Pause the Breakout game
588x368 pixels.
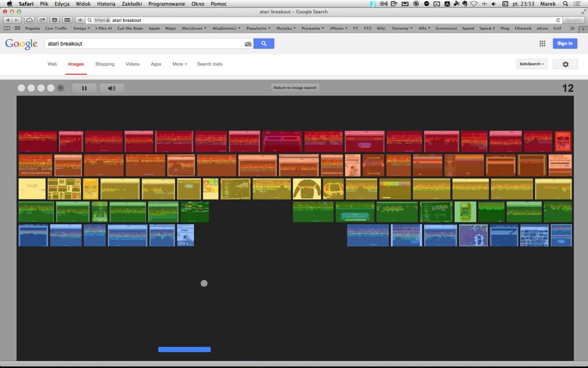(x=84, y=88)
